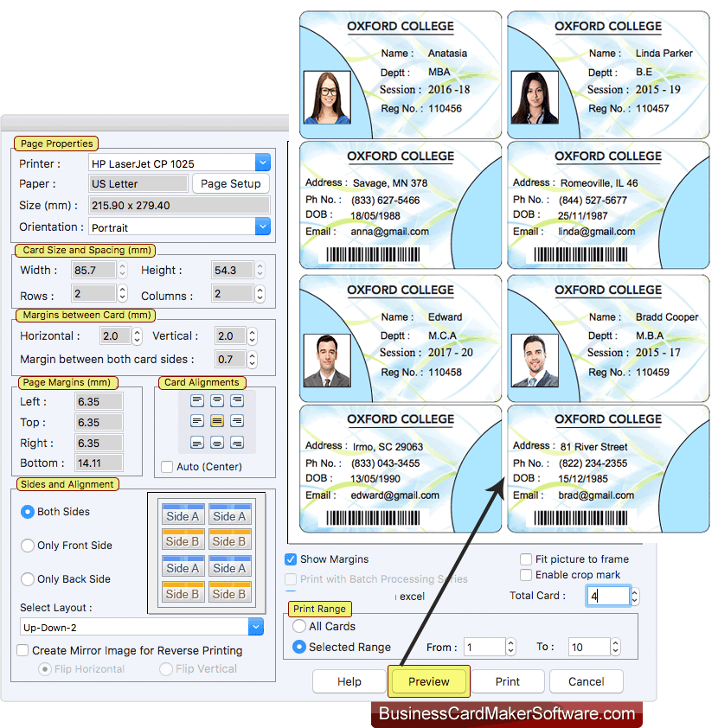
Task: Select the middle-left alignment icon
Action: [x=197, y=420]
